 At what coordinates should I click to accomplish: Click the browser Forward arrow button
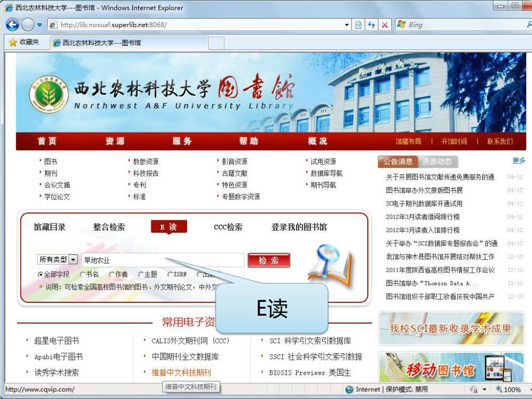click(x=28, y=25)
